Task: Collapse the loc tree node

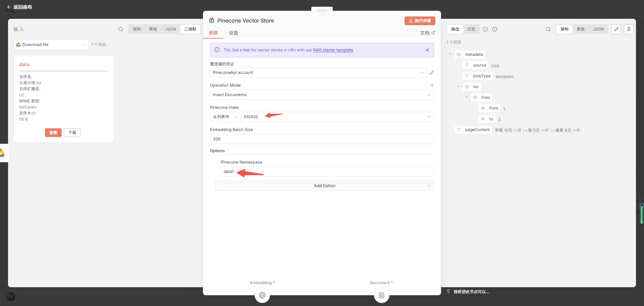Action: coord(459,86)
